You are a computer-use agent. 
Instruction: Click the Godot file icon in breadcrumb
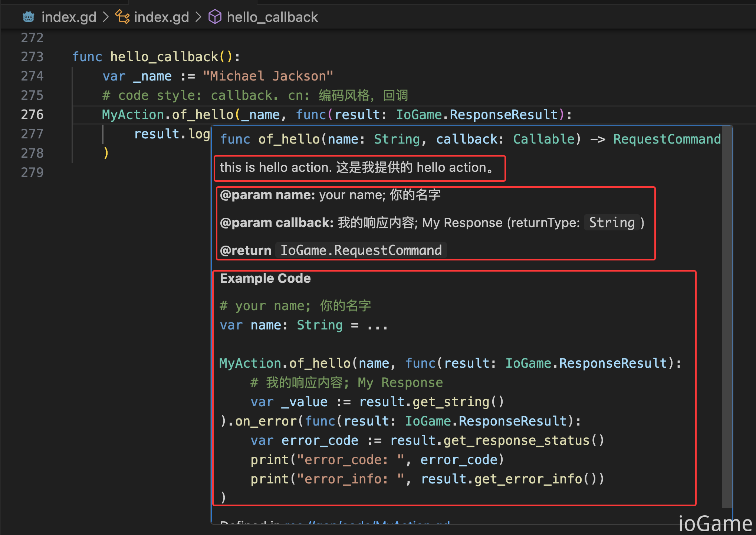[x=29, y=17]
